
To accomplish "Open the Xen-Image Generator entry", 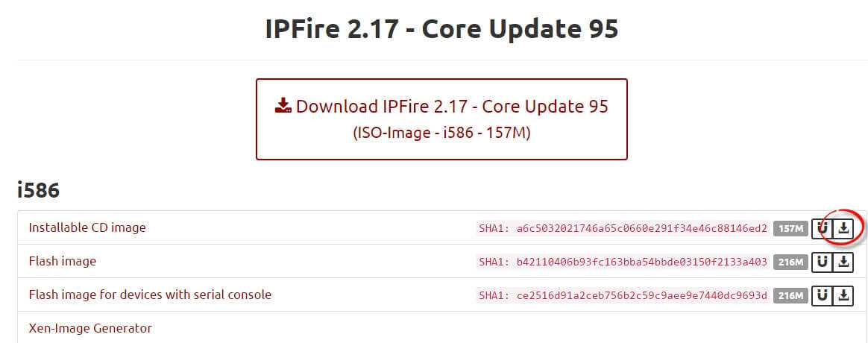I will (x=90, y=327).
